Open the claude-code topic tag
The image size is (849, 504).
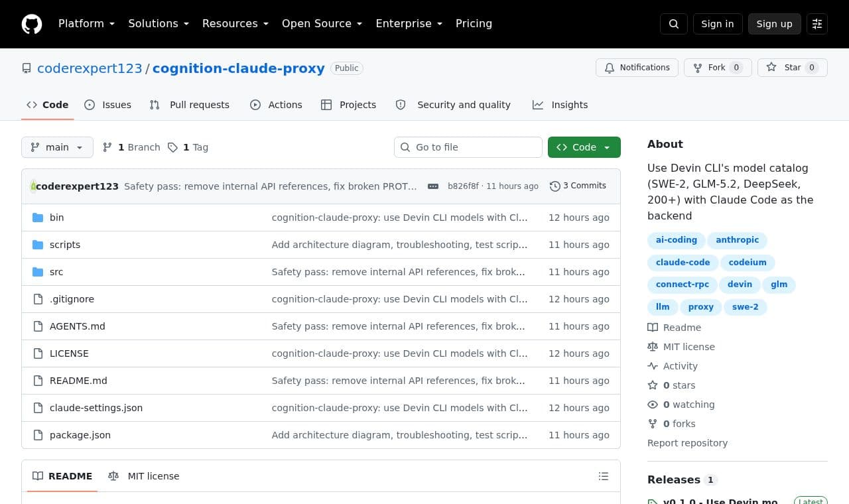pyautogui.click(x=683, y=263)
